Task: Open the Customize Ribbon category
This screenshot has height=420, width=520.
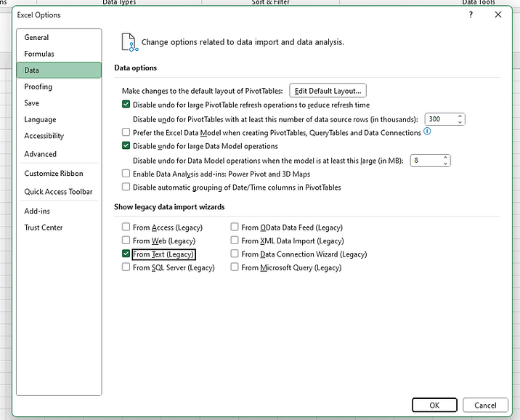Action: point(59,174)
